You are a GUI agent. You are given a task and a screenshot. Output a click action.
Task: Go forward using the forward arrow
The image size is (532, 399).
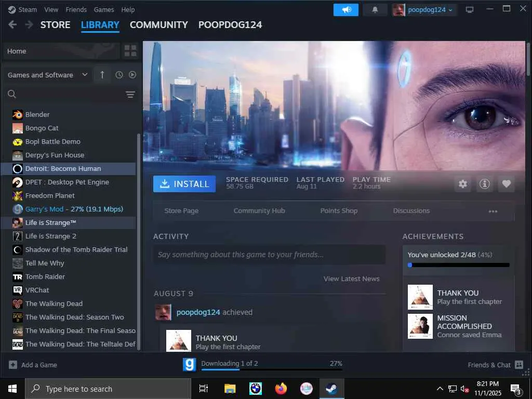click(29, 24)
